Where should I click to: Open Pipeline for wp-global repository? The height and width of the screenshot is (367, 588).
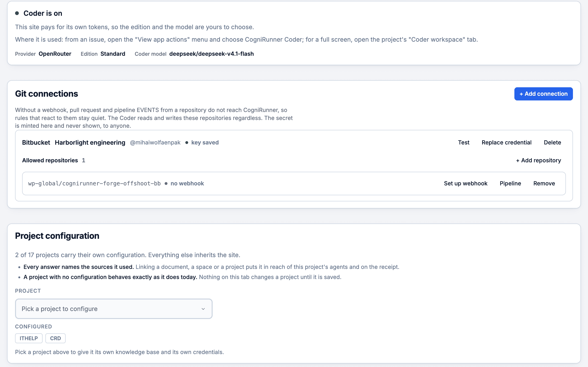point(510,183)
